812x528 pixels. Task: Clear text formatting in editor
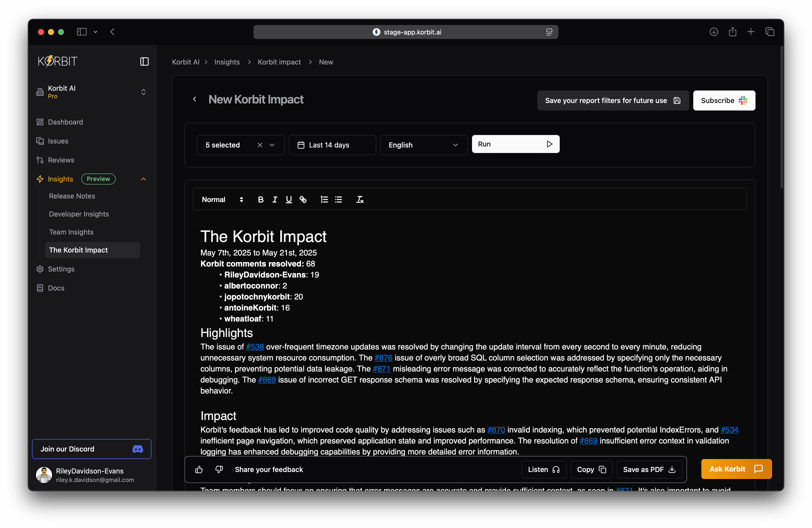point(360,199)
